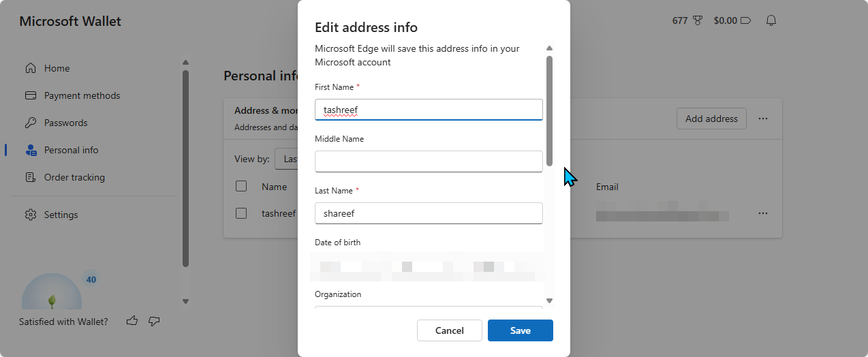Viewport: 868px width, 357px height.
Task: Click the Microsoft Wallet title
Action: [70, 21]
